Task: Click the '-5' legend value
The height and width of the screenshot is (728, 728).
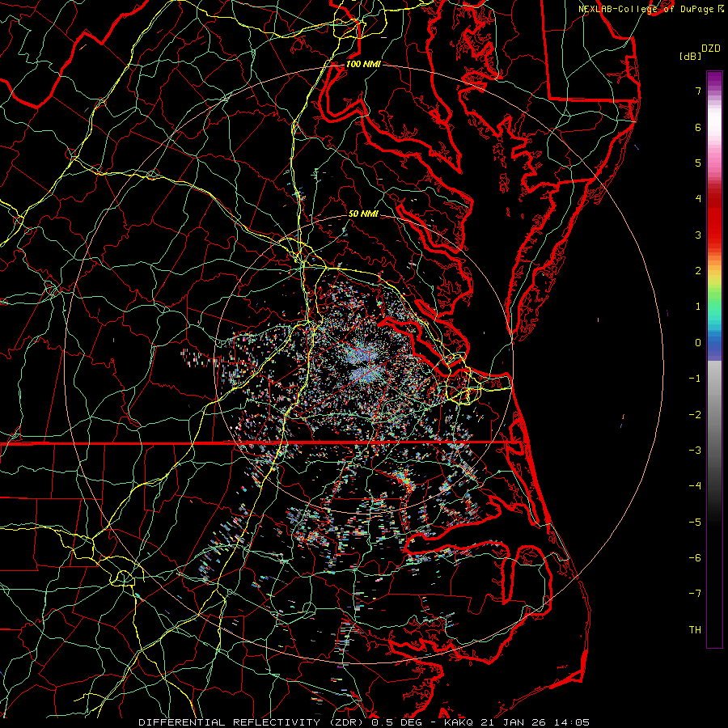Action: [695, 523]
